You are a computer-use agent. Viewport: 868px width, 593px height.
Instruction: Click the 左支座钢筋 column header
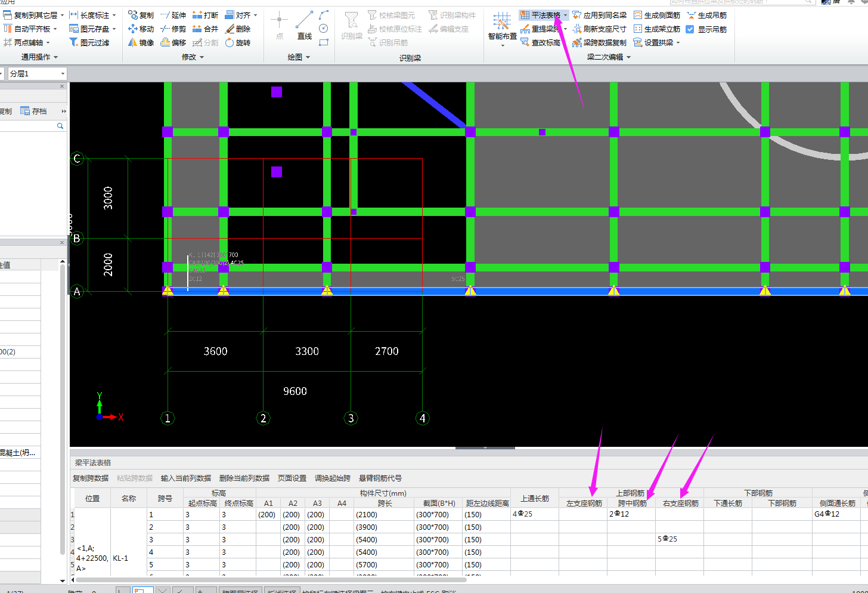click(x=584, y=503)
